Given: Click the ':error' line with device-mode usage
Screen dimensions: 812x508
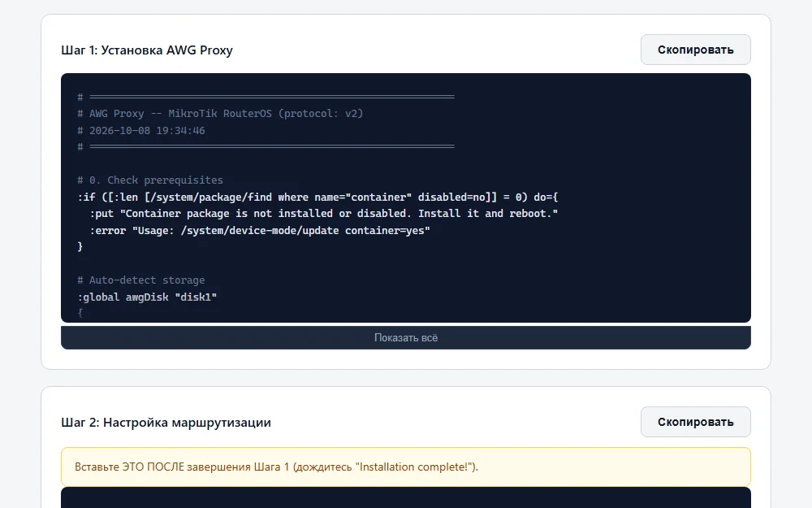Looking at the screenshot, I should [260, 230].
